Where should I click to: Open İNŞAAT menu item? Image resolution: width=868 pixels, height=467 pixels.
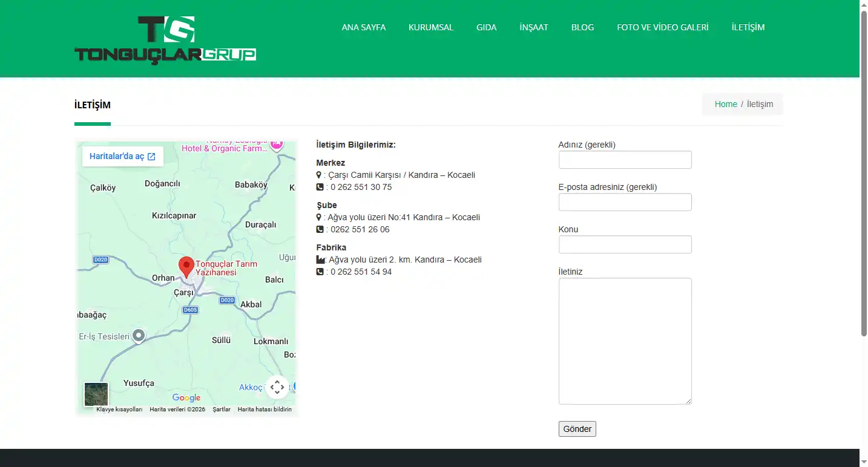pyautogui.click(x=534, y=27)
